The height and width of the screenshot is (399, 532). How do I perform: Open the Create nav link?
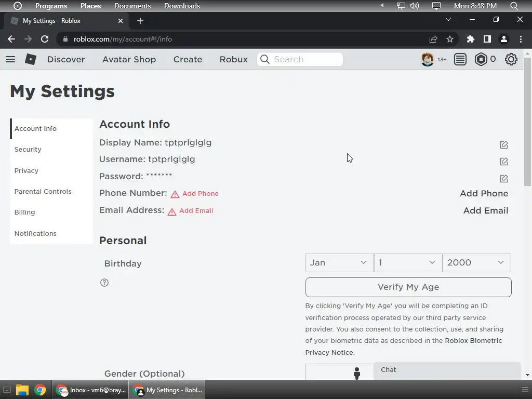[188, 59]
